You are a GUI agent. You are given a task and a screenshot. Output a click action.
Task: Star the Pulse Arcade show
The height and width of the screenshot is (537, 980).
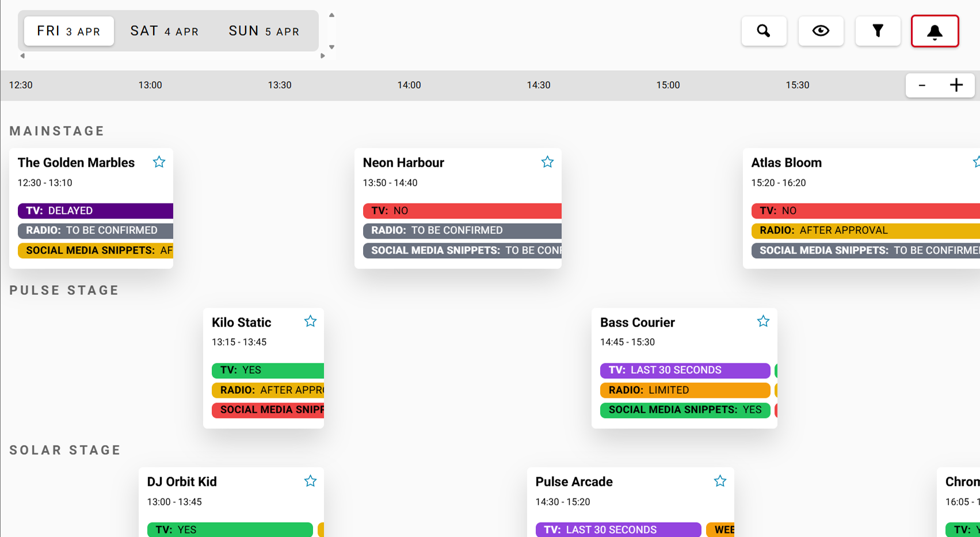720,481
